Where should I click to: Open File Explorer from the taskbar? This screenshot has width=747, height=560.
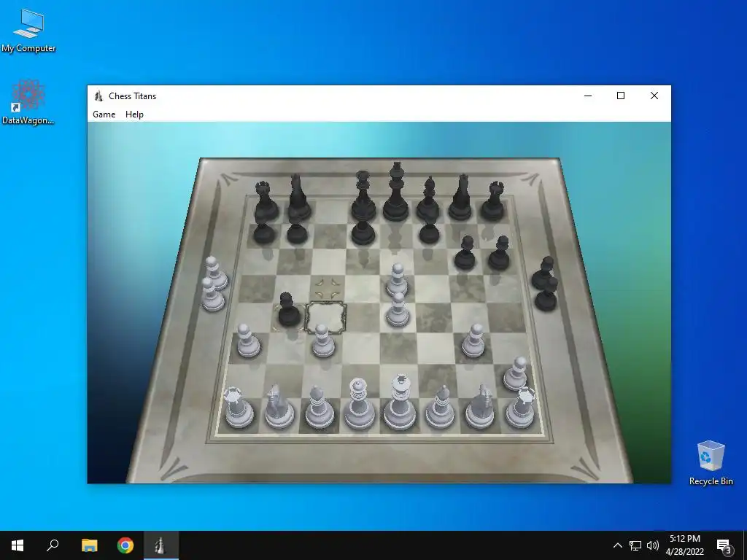[89, 545]
